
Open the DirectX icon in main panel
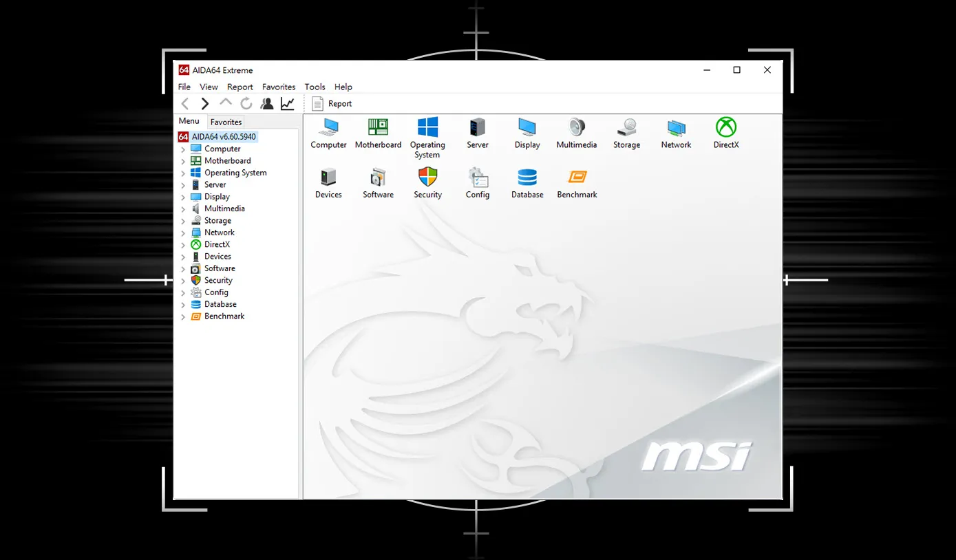(x=725, y=128)
